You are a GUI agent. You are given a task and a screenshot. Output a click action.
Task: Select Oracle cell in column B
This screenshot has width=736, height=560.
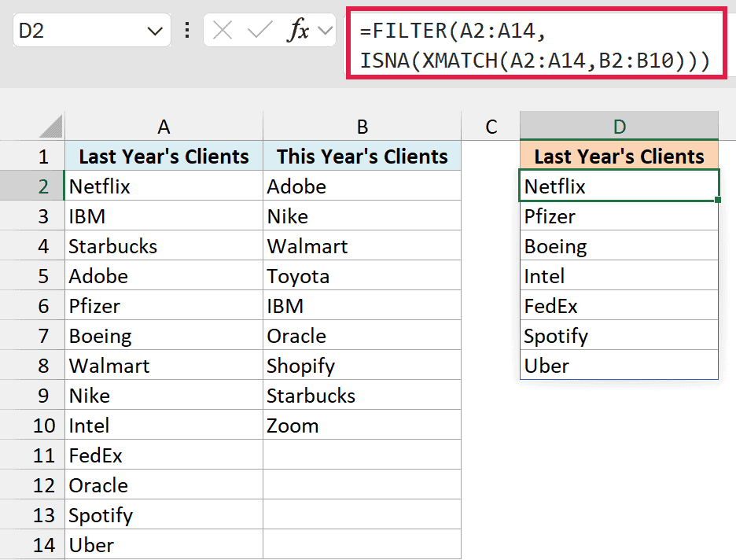point(362,335)
